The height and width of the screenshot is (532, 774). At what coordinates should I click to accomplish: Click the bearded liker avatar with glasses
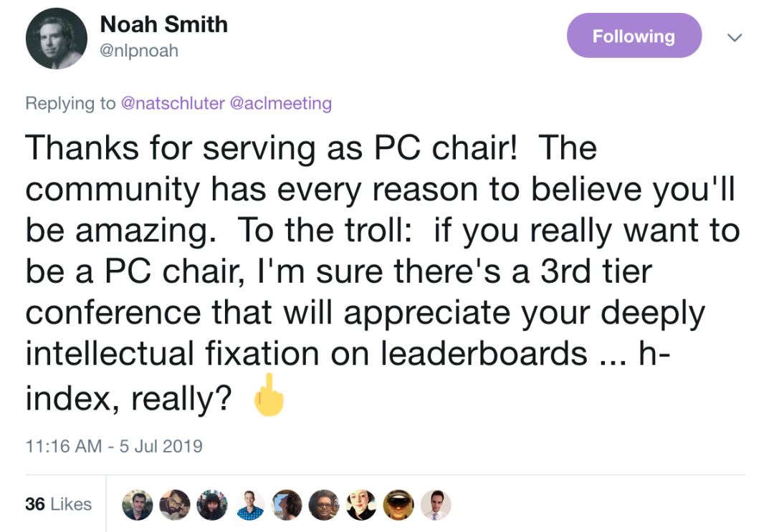[175, 505]
